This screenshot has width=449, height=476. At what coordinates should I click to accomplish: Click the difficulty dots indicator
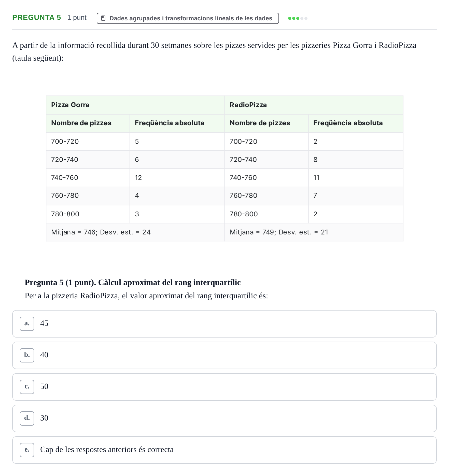pyautogui.click(x=298, y=18)
